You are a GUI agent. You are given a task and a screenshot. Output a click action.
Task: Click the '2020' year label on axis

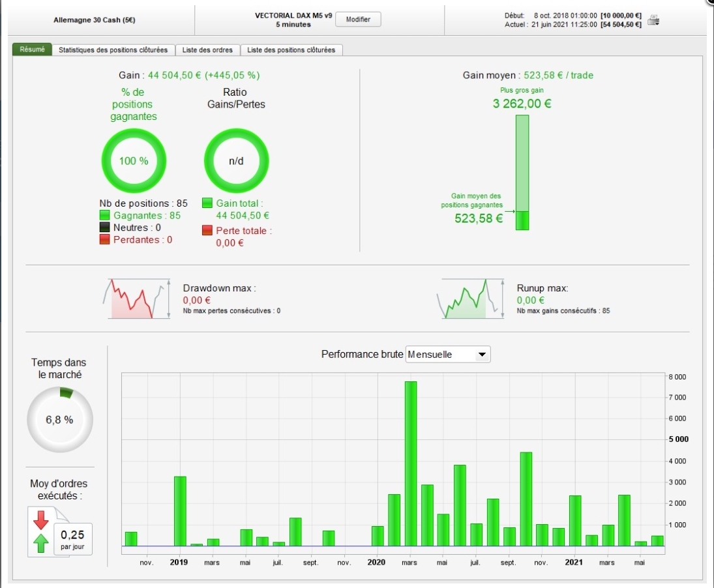[x=376, y=562]
